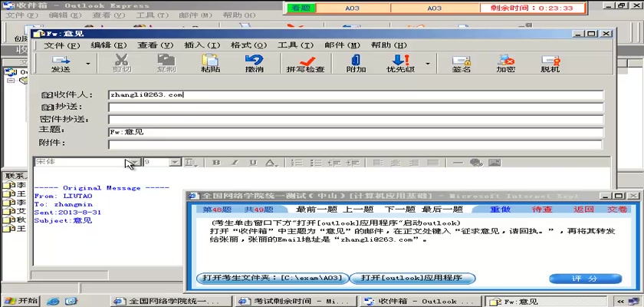Open the 邮件(M) menu in compose window
This screenshot has height=307, width=644.
click(342, 45)
